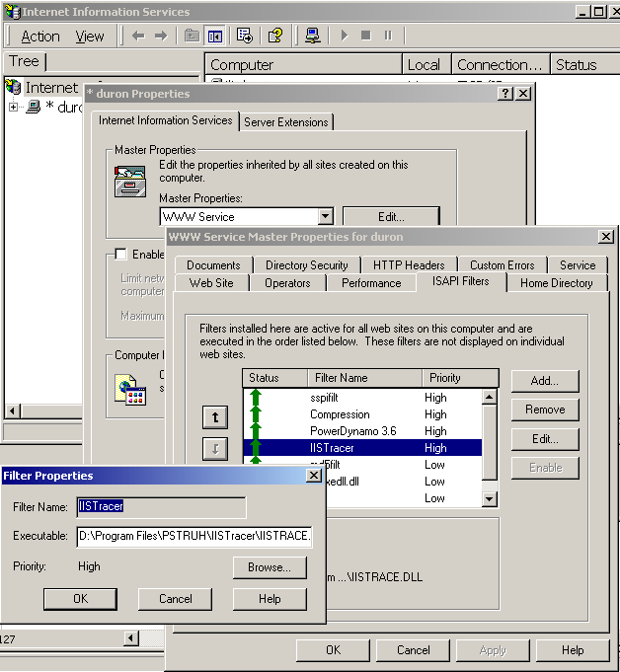The image size is (620, 672).
Task: Click the Edit... button beside filter list
Action: [x=545, y=439]
